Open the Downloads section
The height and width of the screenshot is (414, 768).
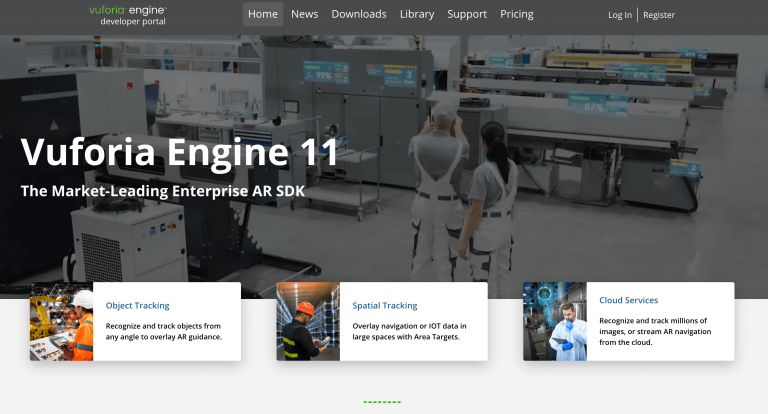[x=359, y=14]
